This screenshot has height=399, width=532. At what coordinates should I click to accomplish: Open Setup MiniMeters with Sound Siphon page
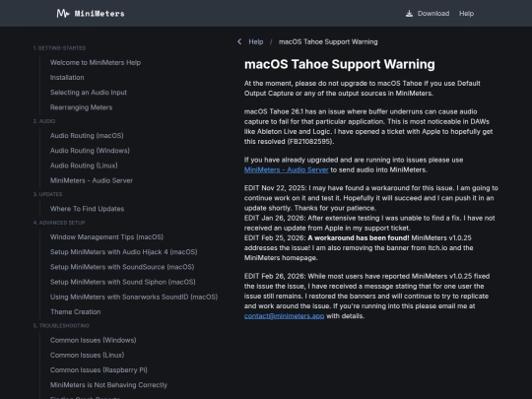point(123,282)
